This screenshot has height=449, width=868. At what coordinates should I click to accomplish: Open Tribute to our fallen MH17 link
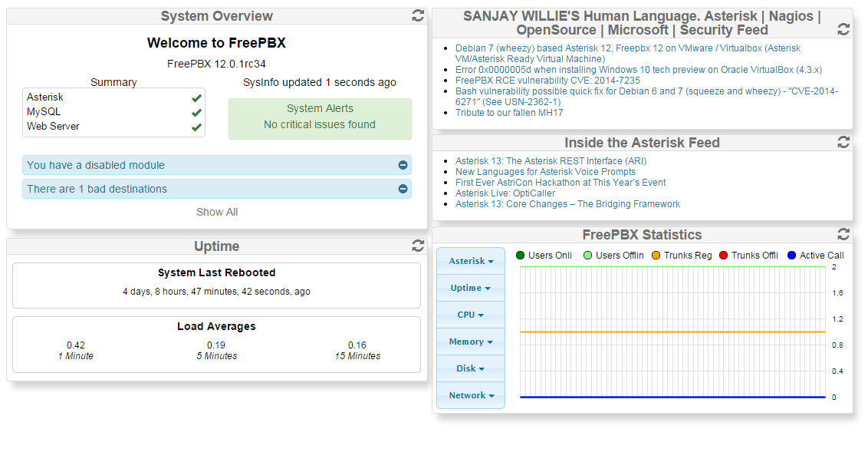click(509, 113)
